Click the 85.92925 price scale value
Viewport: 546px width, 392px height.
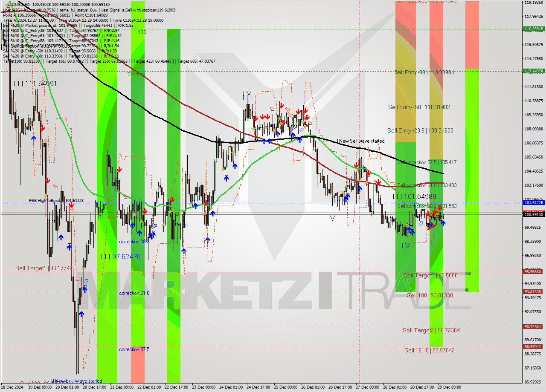pos(533,382)
